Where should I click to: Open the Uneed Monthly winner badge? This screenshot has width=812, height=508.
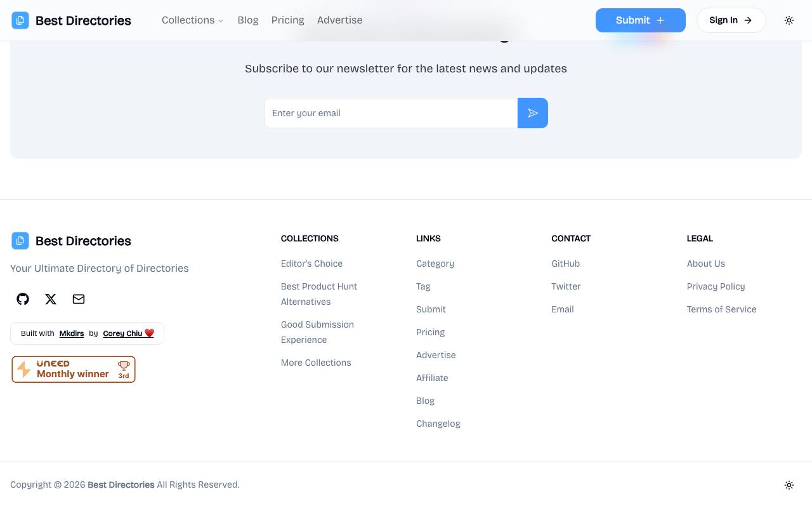click(x=74, y=370)
